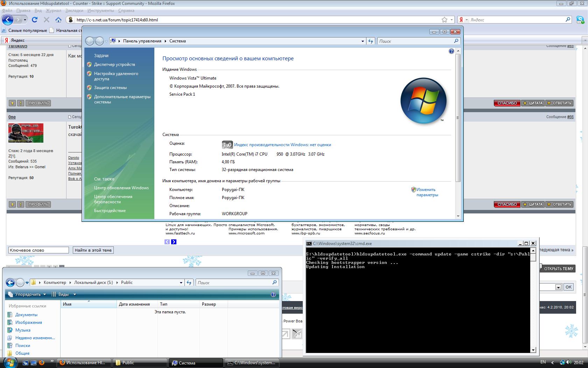Open Windows performance index link
Image resolution: width=588 pixels, height=368 pixels.
282,145
